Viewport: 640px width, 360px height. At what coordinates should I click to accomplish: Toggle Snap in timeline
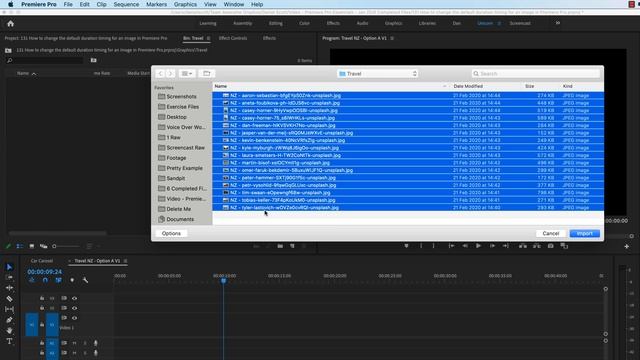(45, 280)
